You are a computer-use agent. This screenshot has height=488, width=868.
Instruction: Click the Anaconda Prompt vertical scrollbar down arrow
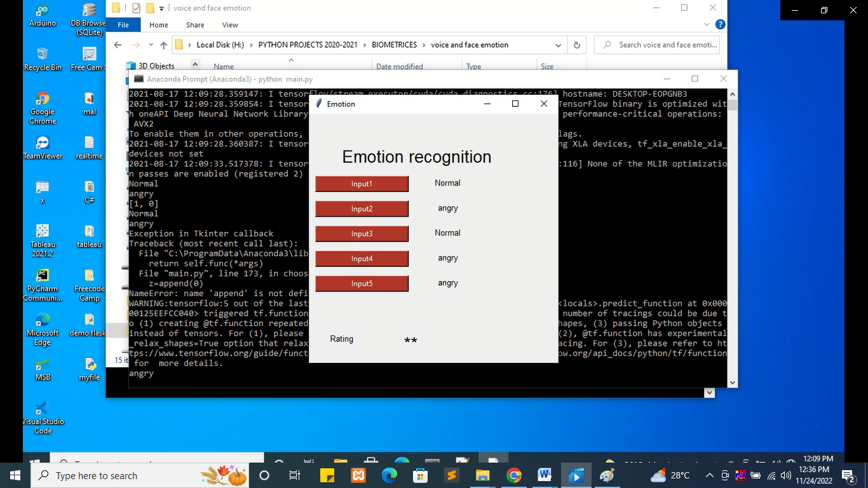pyautogui.click(x=733, y=383)
